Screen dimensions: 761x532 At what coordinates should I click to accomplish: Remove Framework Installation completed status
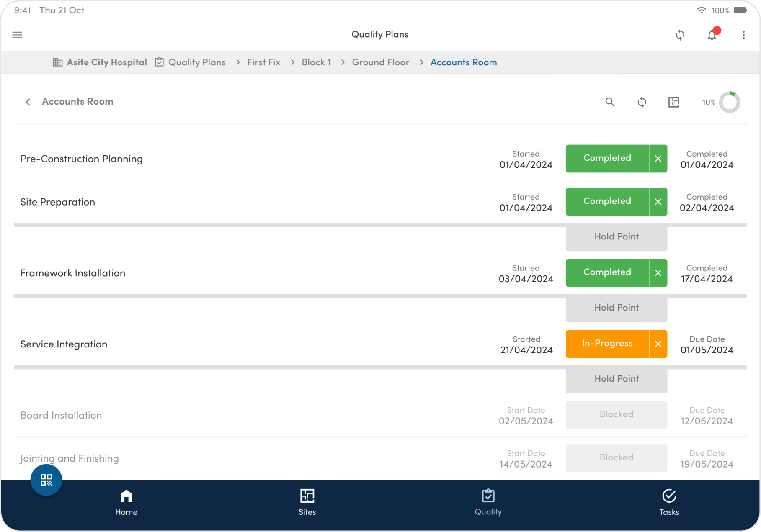(658, 273)
